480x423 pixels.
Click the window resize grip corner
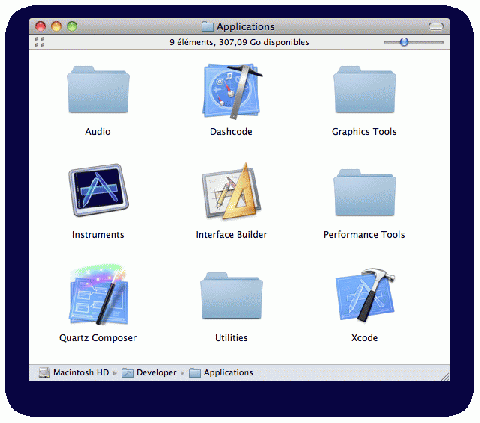click(445, 376)
